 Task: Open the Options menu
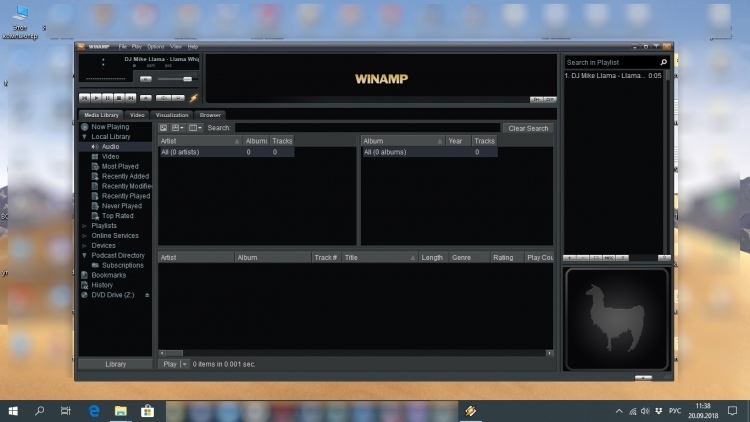(x=155, y=47)
